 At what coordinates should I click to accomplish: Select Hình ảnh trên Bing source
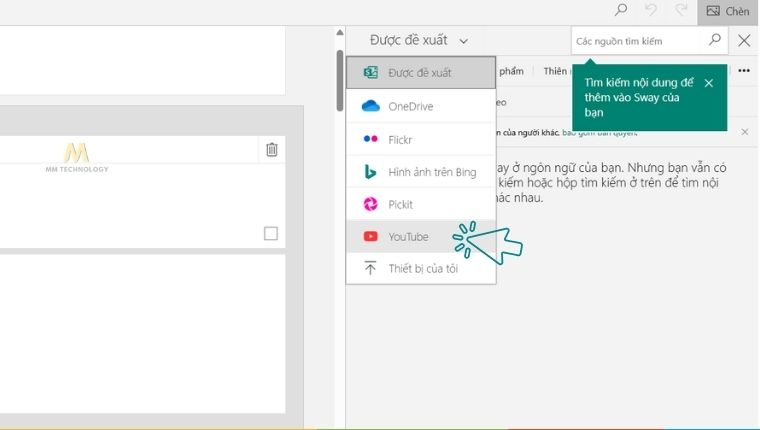[421, 172]
